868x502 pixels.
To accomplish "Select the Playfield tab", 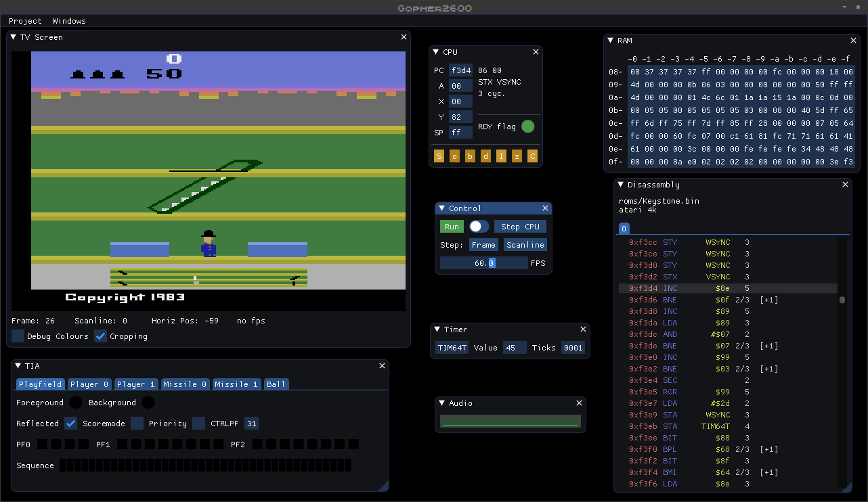I will coord(41,384).
